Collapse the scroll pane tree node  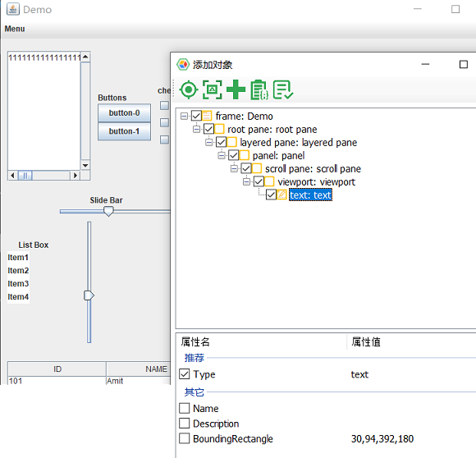234,168
